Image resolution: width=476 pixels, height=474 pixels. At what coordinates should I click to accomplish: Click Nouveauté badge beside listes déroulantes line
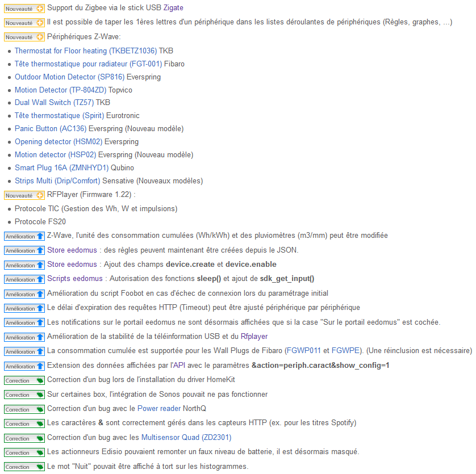[24, 23]
